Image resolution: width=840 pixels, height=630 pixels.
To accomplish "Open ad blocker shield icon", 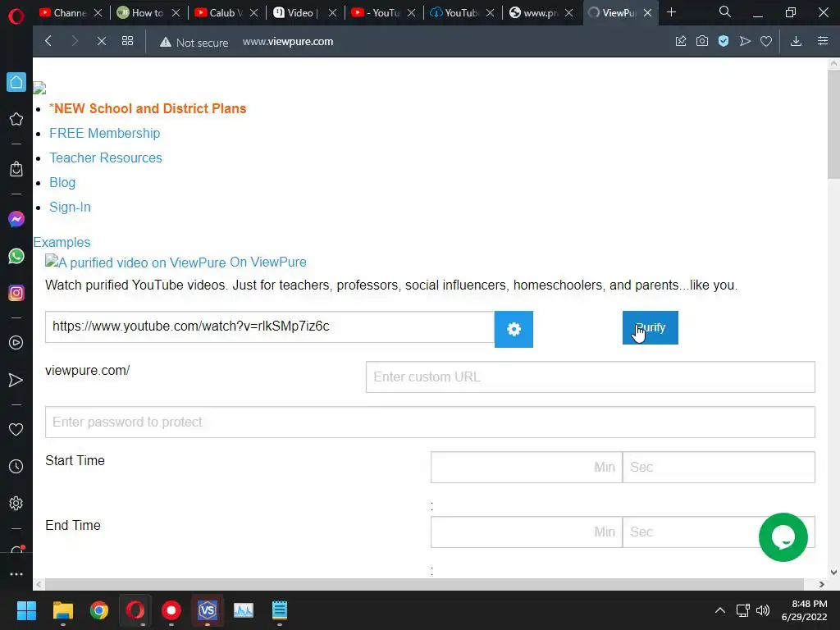I will coord(724,41).
